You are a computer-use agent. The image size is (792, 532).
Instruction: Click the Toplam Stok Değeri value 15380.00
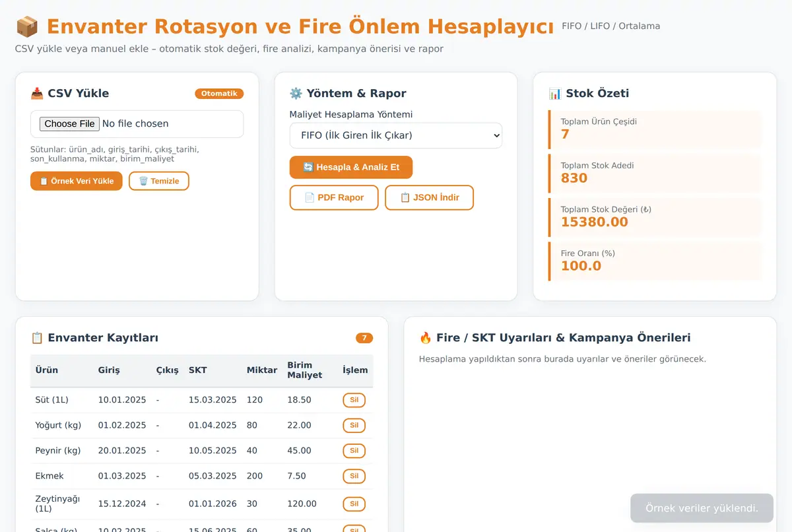pyautogui.click(x=595, y=222)
